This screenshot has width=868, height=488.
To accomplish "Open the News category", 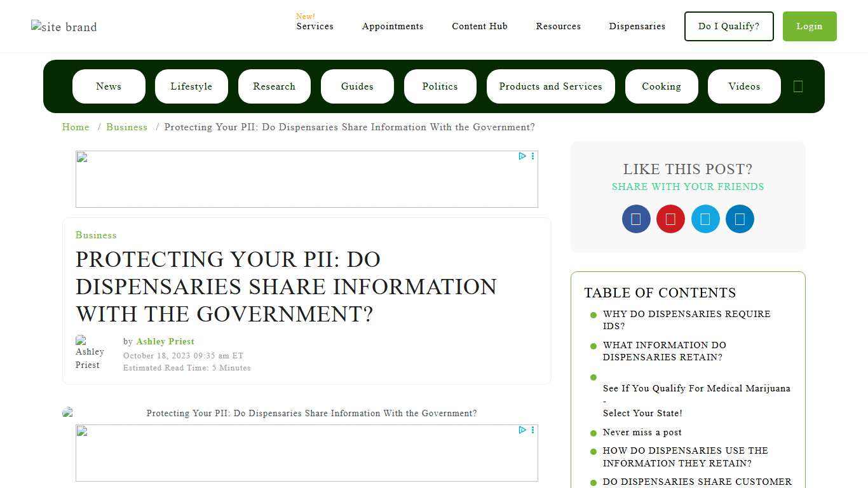I will (108, 86).
